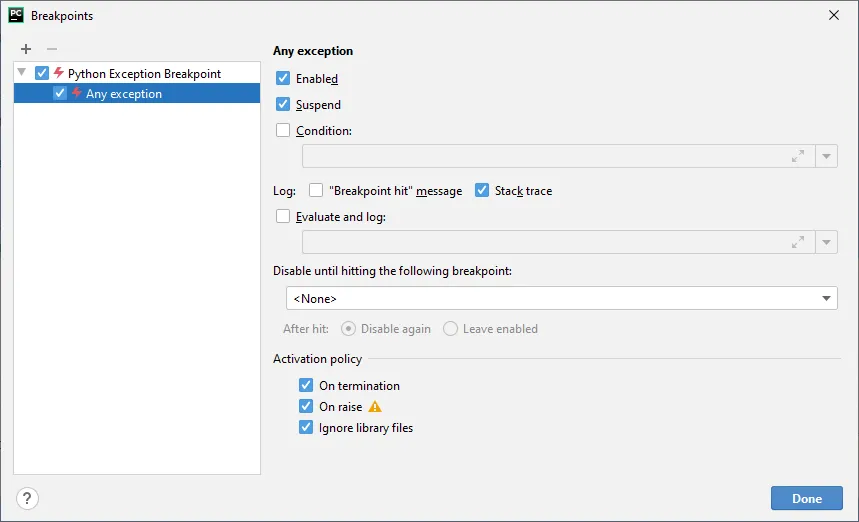Disable Stack trace logging checkbox

482,190
